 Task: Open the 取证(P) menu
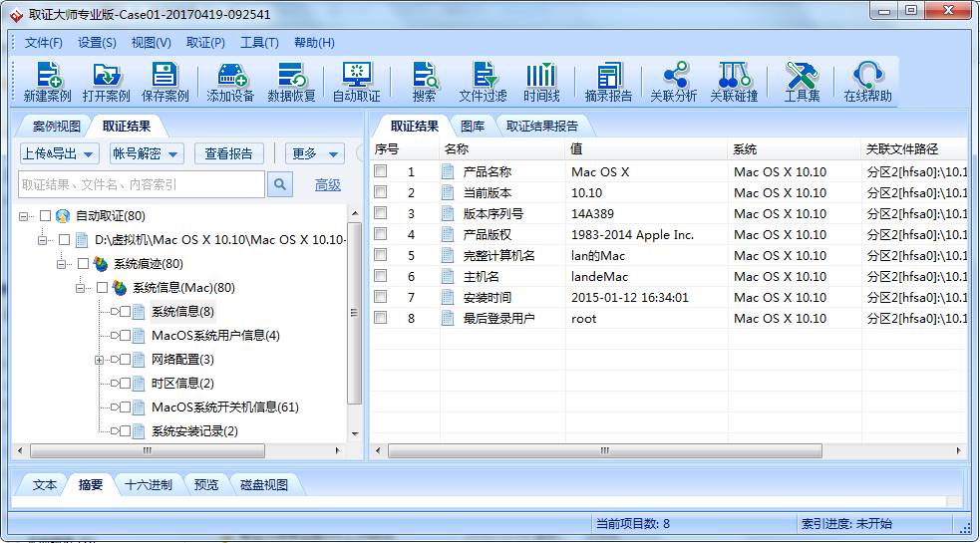coord(205,43)
